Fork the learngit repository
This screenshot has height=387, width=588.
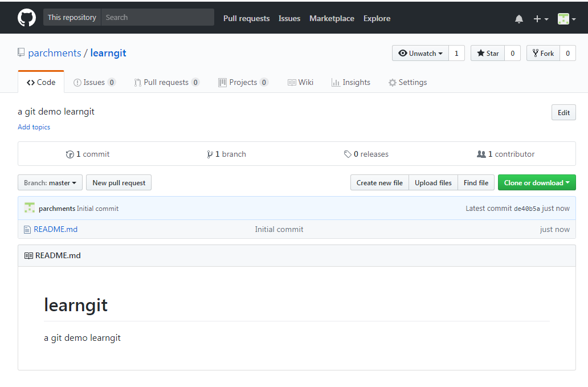[x=544, y=53]
